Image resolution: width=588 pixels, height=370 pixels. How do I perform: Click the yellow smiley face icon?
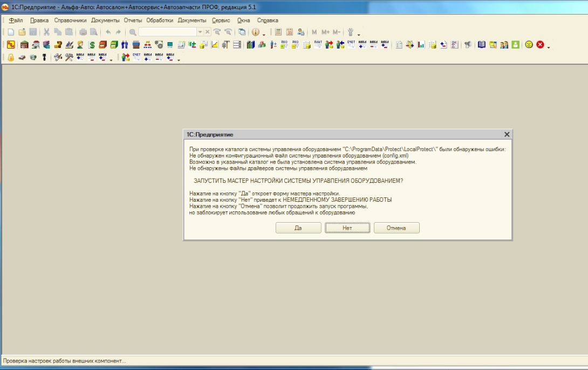[529, 45]
